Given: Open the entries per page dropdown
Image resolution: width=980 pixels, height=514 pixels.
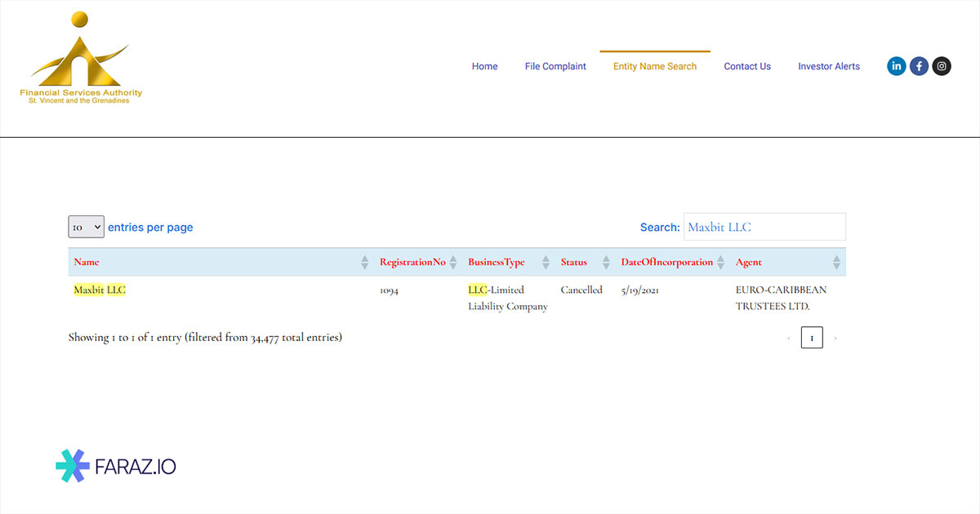Looking at the screenshot, I should [x=86, y=227].
